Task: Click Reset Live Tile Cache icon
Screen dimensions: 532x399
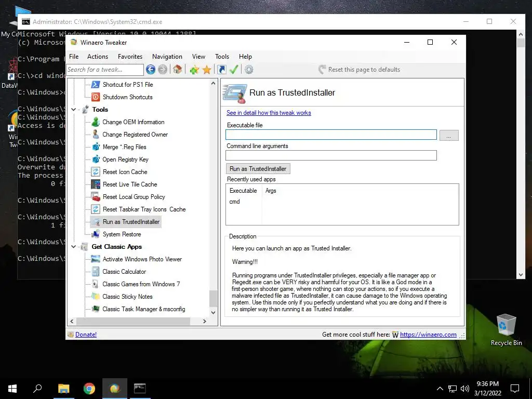Action: [x=96, y=184]
